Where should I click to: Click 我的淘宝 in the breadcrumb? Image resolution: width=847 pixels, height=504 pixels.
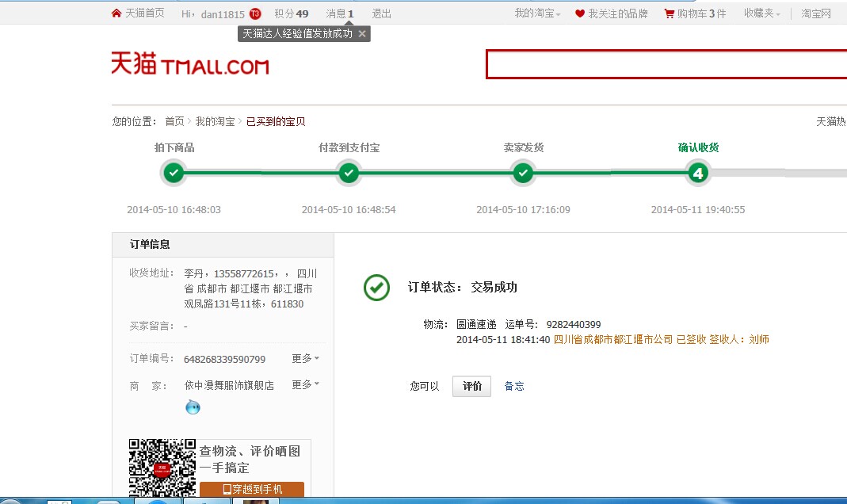pyautogui.click(x=215, y=121)
